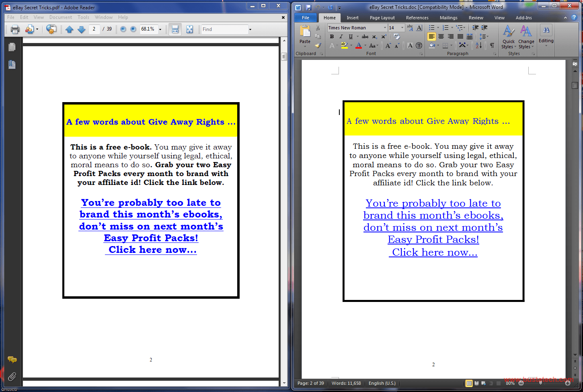Sort text using A-Z icon in Word
This screenshot has height=392, width=583.
click(478, 45)
